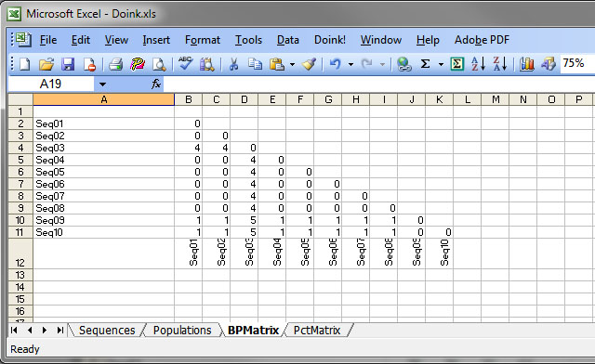595x364 pixels.
Task: Open the Adobe PDF menu
Action: (x=482, y=40)
